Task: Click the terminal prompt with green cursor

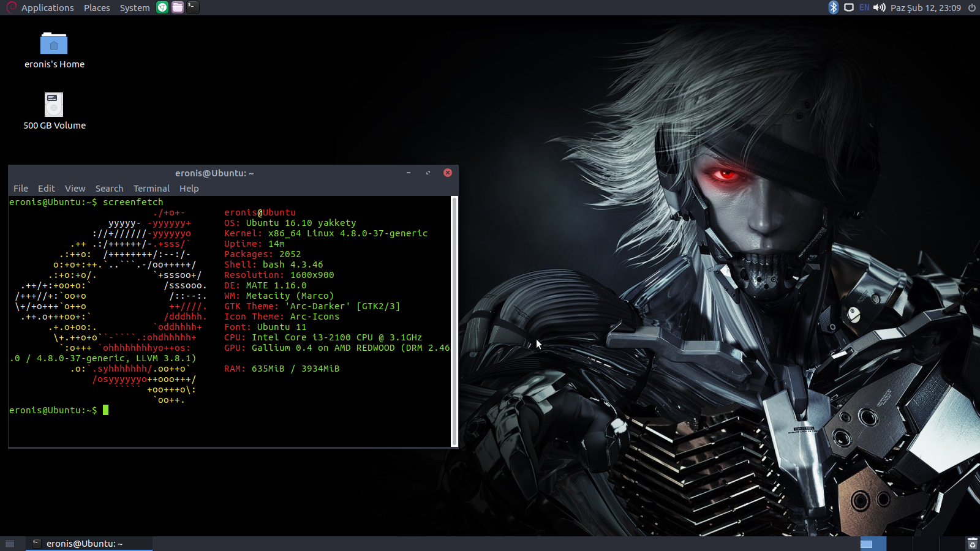Action: tap(59, 410)
